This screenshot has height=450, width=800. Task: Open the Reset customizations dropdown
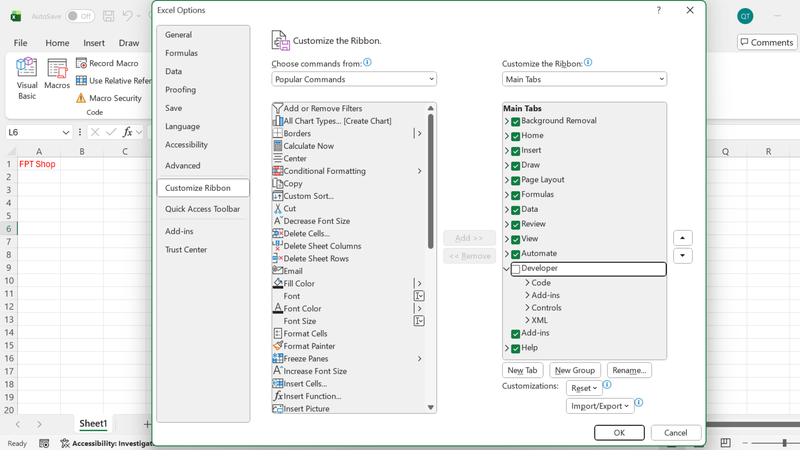pyautogui.click(x=584, y=388)
